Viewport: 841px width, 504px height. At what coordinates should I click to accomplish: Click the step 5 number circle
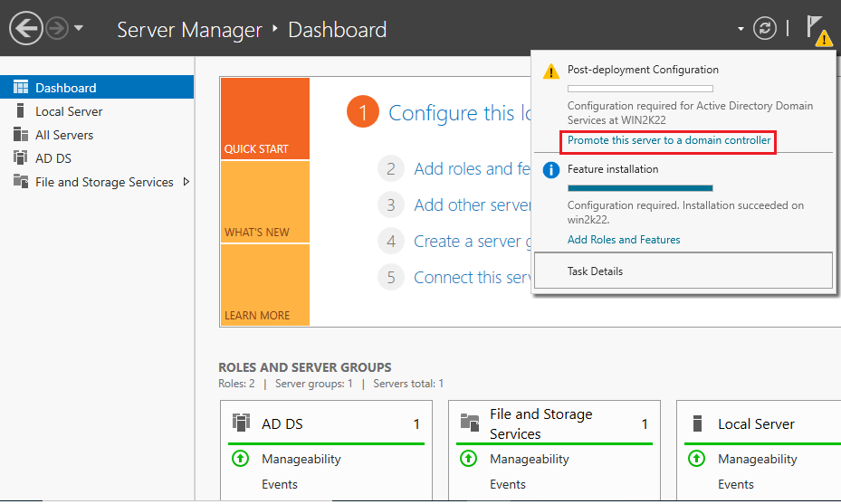pos(391,277)
